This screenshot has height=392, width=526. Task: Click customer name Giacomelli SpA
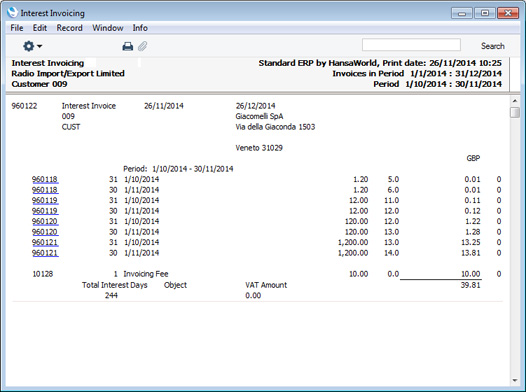click(259, 116)
